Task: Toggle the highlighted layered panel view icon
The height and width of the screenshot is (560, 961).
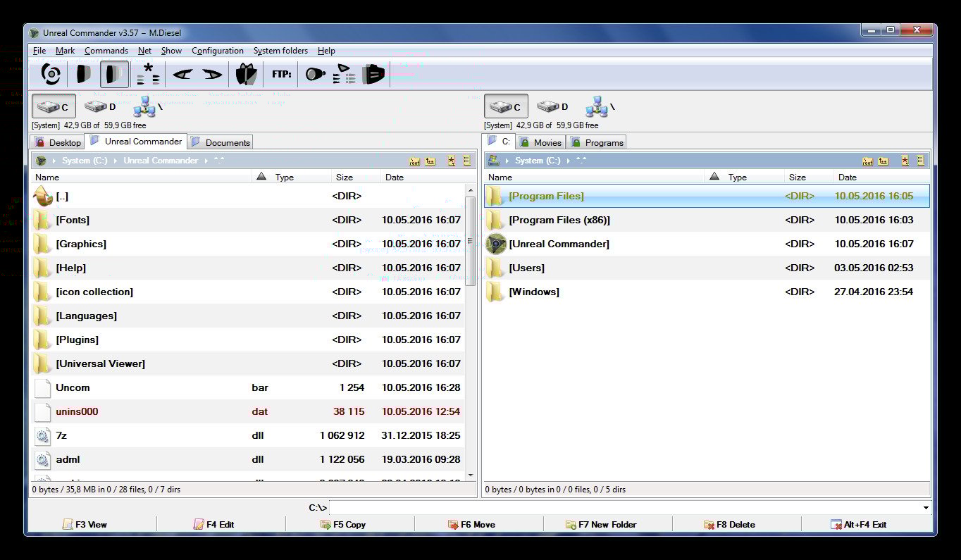Action: point(114,74)
